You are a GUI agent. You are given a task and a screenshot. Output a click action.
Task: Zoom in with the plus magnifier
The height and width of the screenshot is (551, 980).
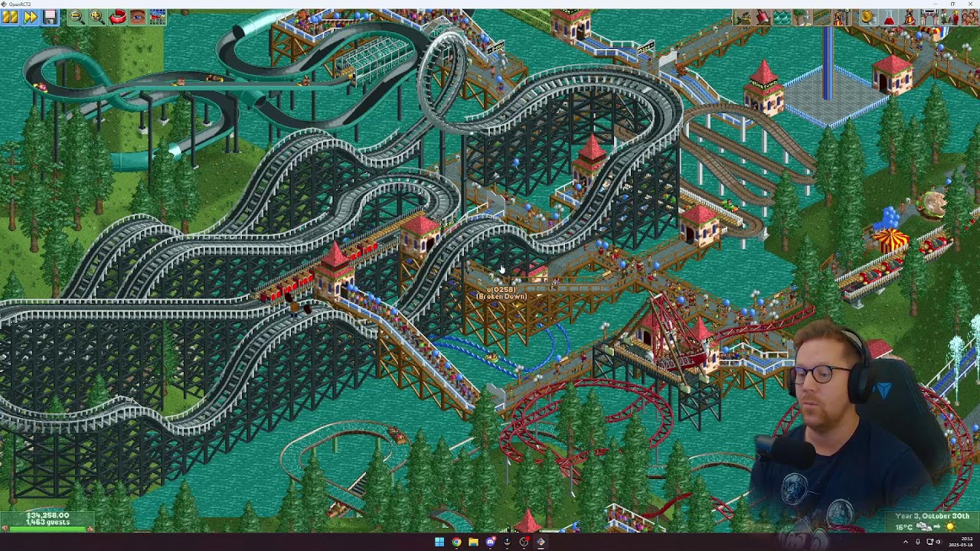[96, 16]
